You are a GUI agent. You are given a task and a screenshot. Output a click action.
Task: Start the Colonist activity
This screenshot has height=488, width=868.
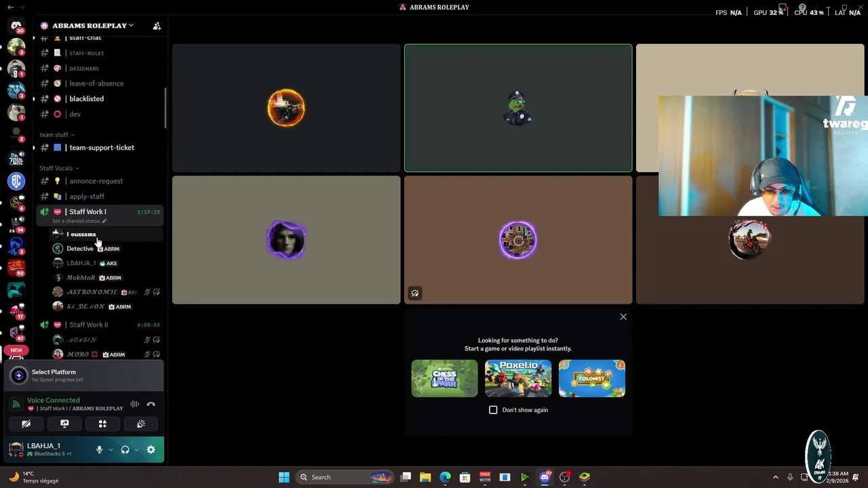[x=592, y=378]
